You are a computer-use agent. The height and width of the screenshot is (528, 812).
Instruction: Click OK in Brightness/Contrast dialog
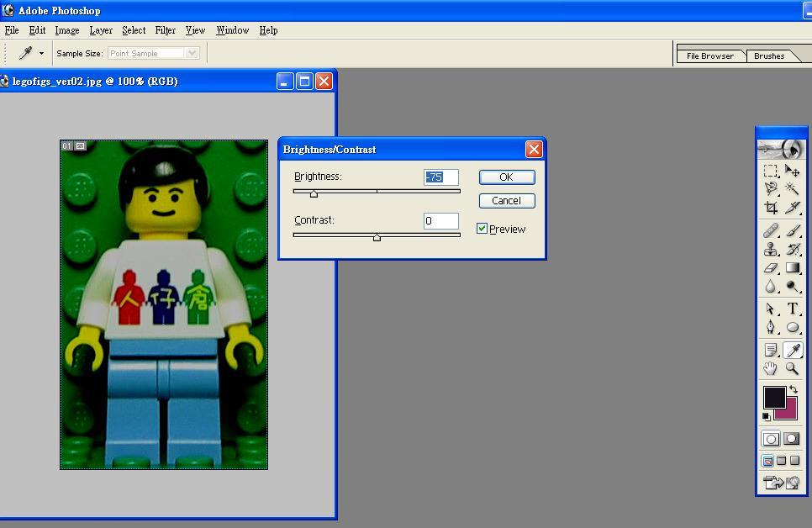[507, 177]
